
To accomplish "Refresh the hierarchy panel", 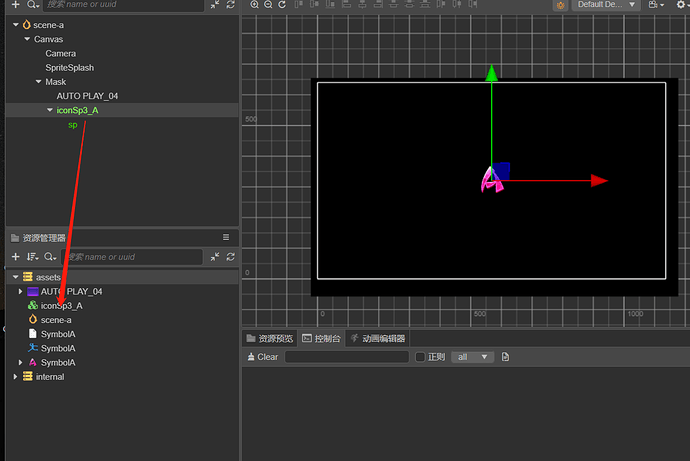I will [x=231, y=4].
